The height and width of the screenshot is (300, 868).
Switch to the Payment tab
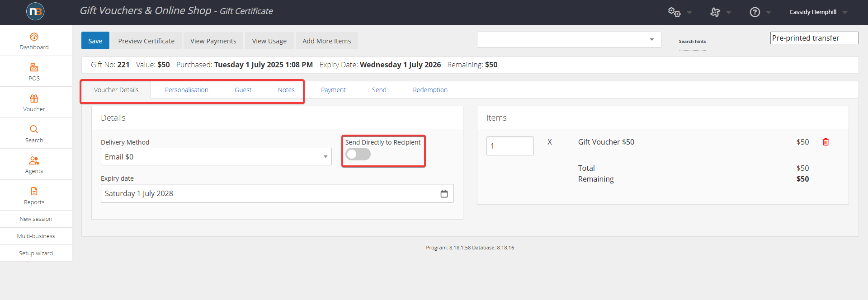tap(334, 90)
